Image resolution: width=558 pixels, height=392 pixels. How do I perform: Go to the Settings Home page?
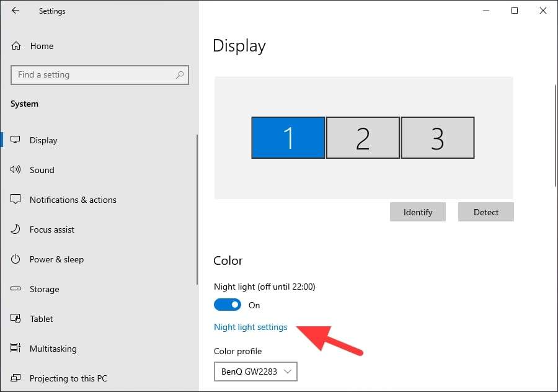pos(42,46)
